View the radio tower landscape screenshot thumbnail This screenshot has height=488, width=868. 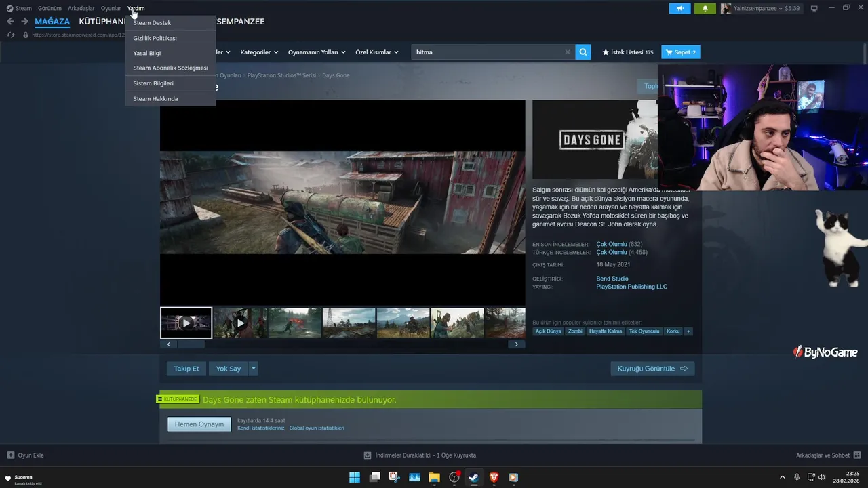(349, 323)
